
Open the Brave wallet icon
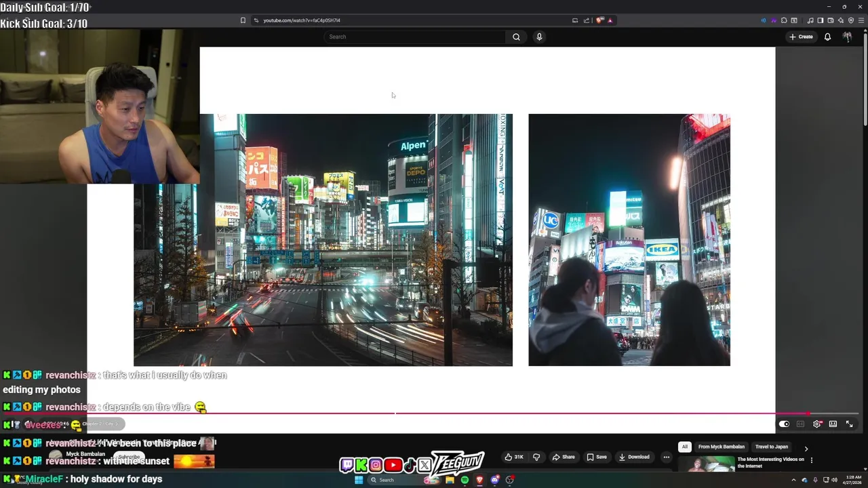831,20
